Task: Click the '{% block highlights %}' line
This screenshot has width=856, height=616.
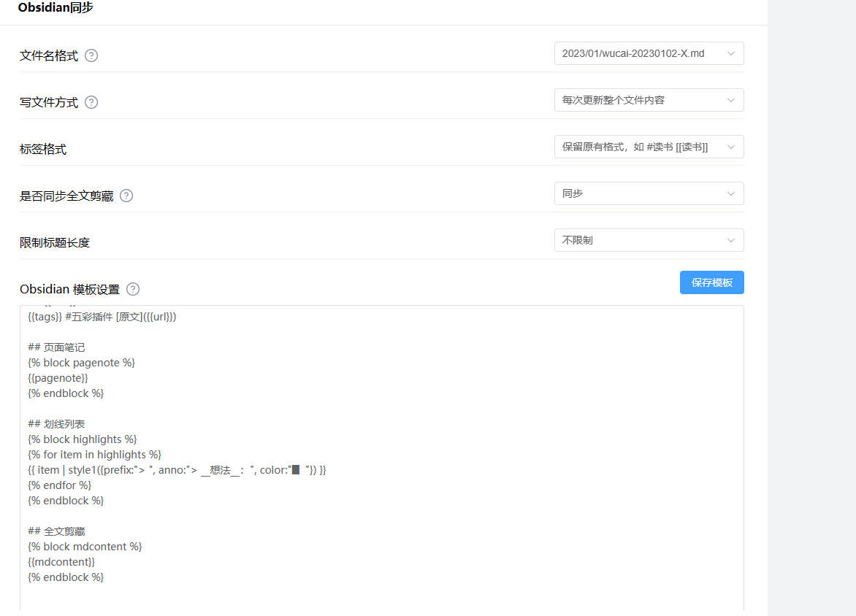Action: click(83, 439)
